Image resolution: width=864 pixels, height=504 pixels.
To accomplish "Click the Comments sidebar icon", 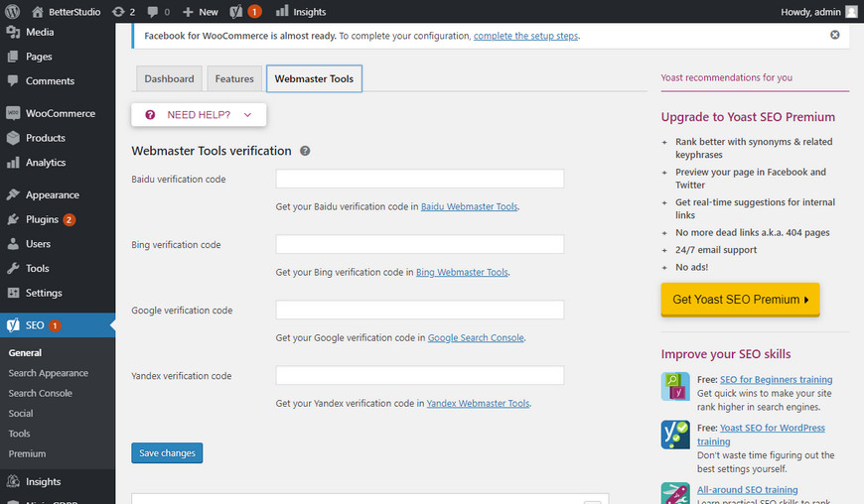I will tap(13, 81).
